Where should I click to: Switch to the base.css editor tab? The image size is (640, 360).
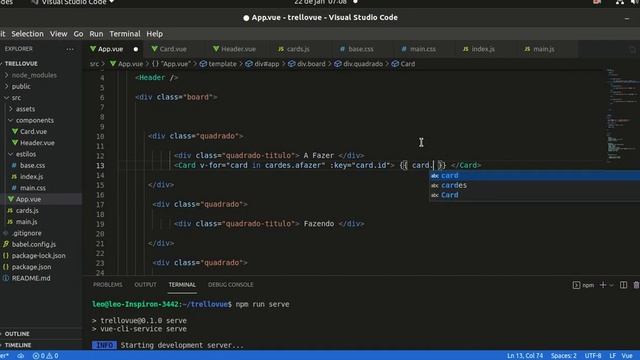pos(361,49)
